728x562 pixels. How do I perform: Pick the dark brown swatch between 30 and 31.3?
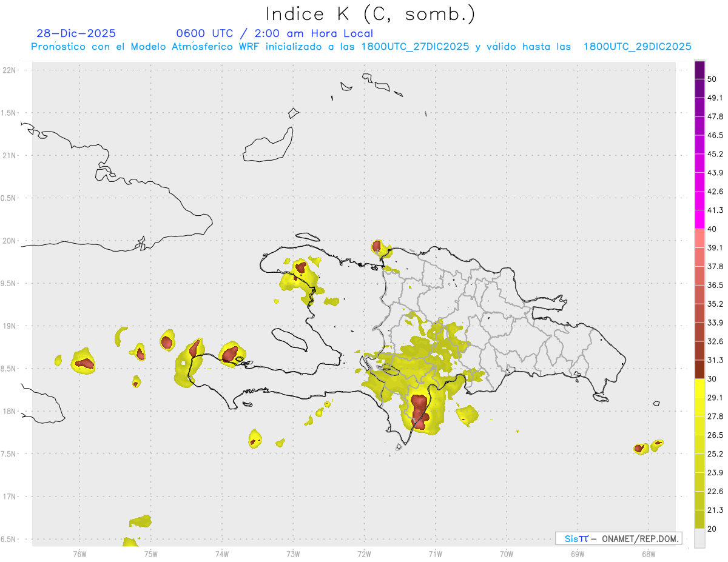(x=699, y=369)
